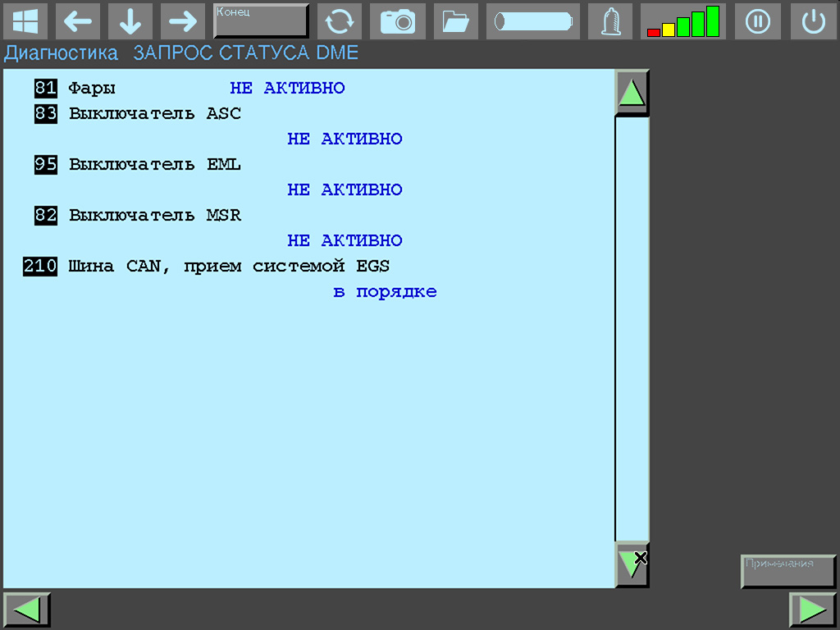Click the power off icon

pyautogui.click(x=813, y=21)
